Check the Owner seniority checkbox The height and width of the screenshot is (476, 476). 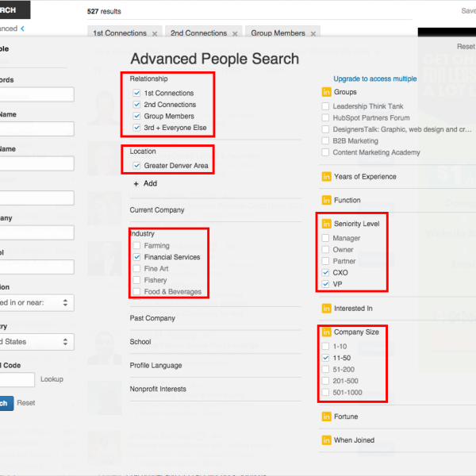[x=325, y=250]
